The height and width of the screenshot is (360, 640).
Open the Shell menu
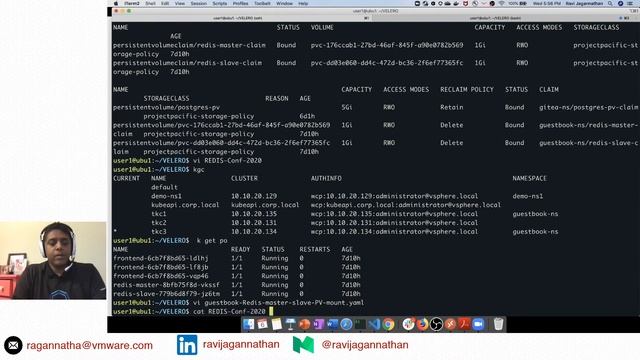151,3
